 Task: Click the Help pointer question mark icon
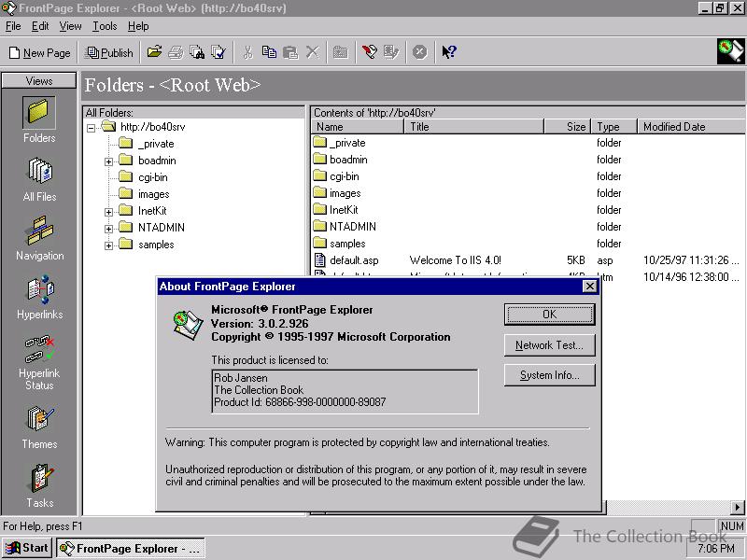pyautogui.click(x=449, y=52)
